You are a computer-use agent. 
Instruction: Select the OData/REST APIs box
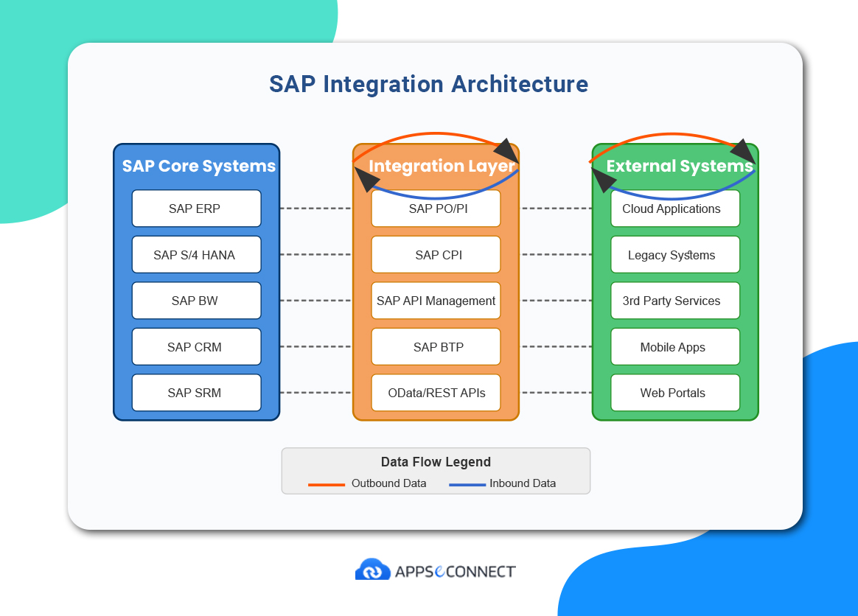pos(436,393)
